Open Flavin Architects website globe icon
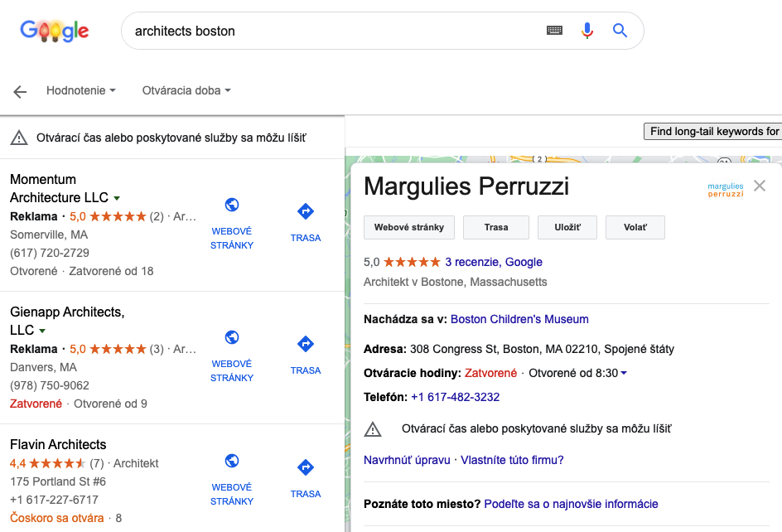This screenshot has height=532, width=782. [232, 461]
